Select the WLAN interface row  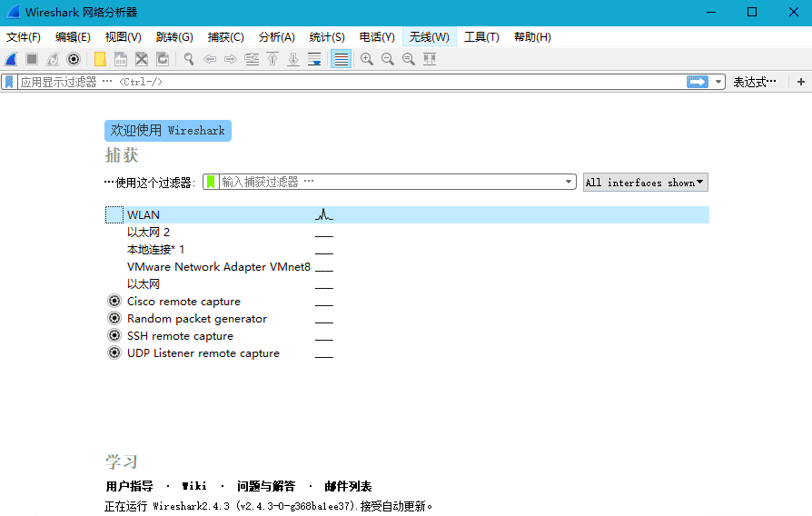tap(407, 215)
